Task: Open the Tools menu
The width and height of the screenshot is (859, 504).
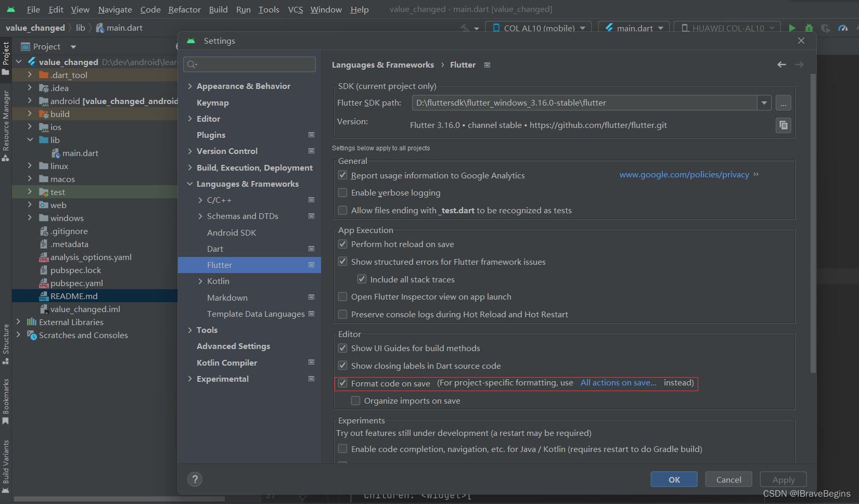Action: [x=268, y=9]
